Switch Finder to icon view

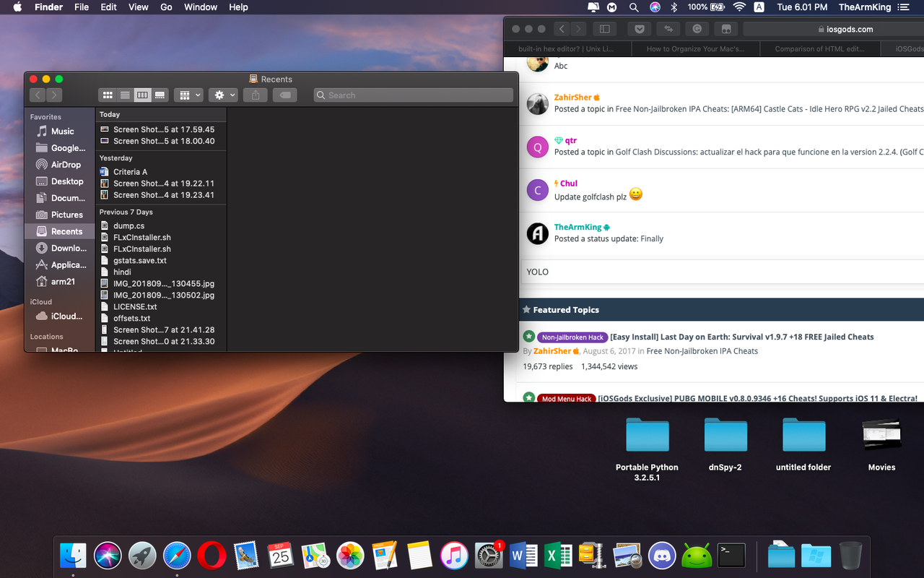click(x=108, y=95)
